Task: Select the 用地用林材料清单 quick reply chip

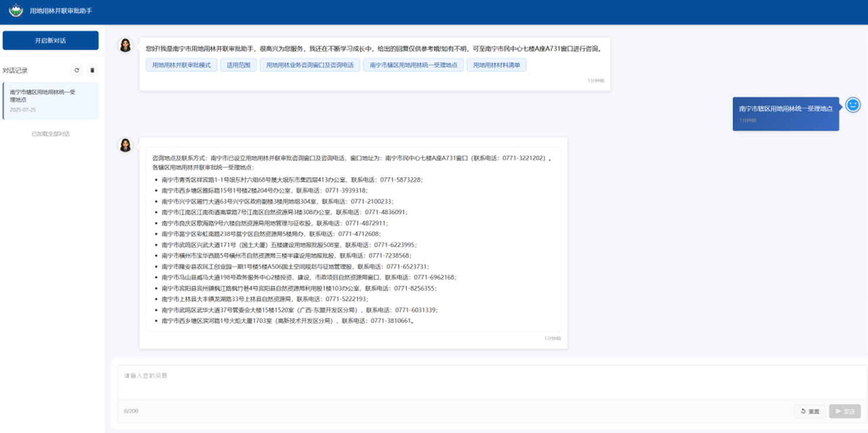Action: 496,65
